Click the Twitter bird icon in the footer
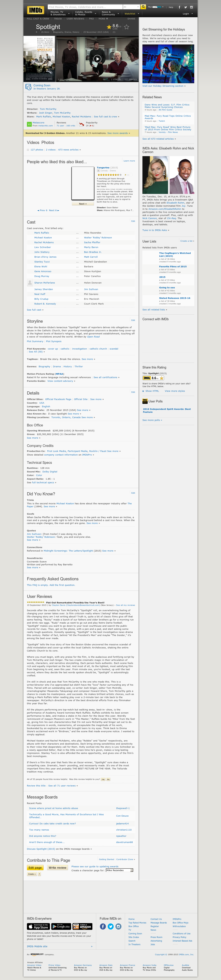The height and width of the screenshot is (980, 221). pos(110,926)
